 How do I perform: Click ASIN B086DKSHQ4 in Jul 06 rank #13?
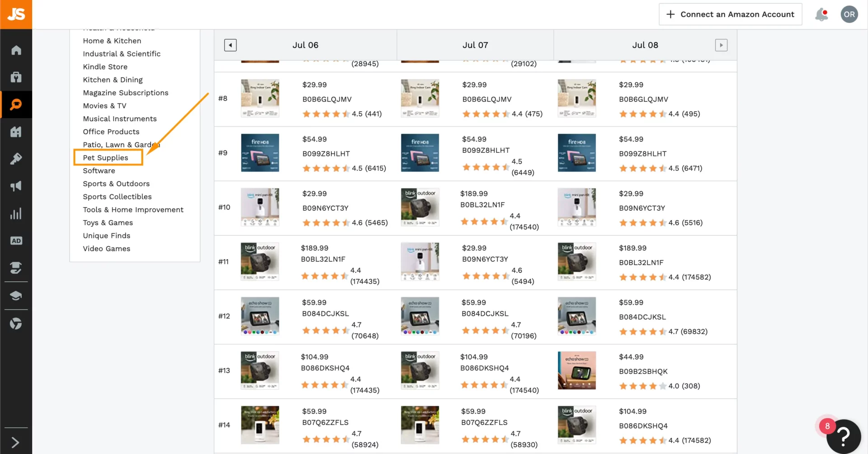pos(325,369)
